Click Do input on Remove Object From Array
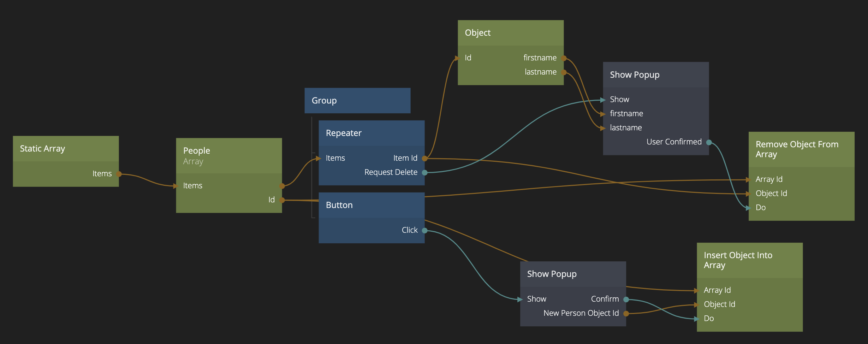The image size is (868, 344). click(749, 208)
